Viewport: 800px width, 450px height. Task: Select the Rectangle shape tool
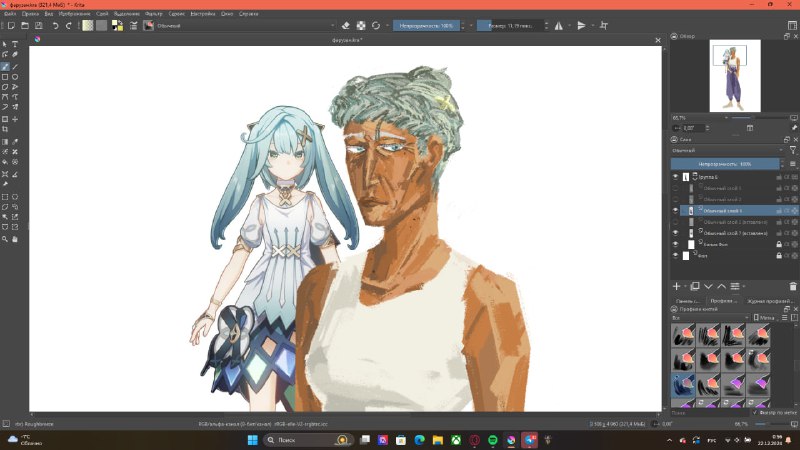pyautogui.click(x=5, y=77)
